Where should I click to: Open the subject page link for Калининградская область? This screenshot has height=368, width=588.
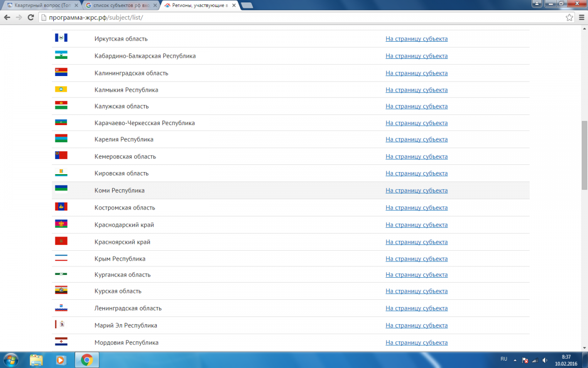coord(416,73)
